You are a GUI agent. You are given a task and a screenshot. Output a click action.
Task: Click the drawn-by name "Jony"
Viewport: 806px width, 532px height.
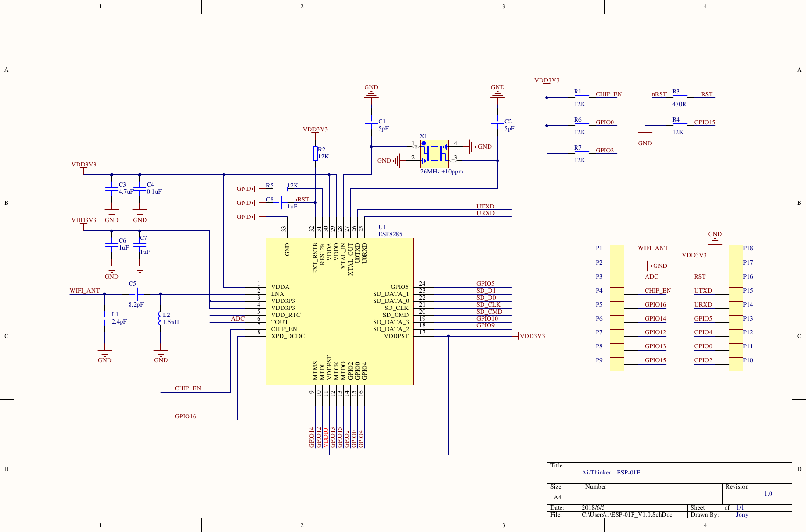742,515
